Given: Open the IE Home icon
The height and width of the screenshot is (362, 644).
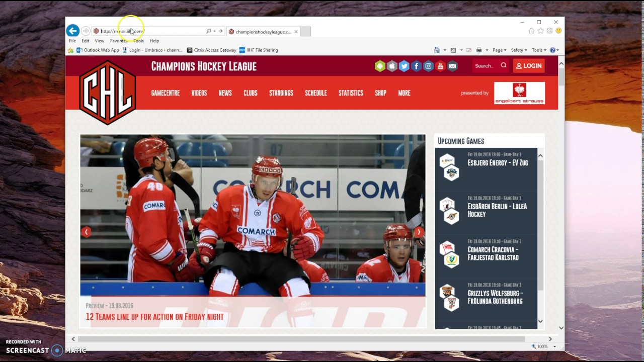Looking at the screenshot, I should [531, 31].
